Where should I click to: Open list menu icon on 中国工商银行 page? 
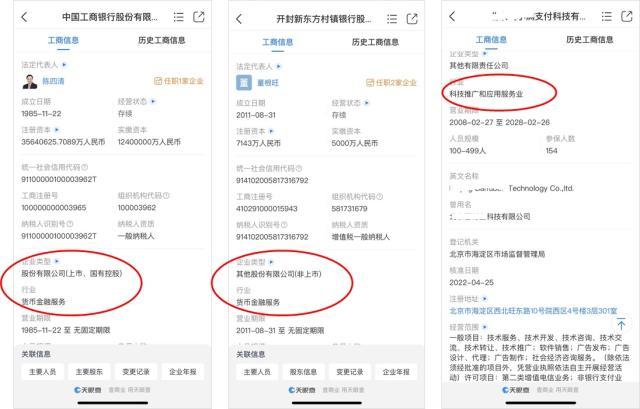pos(178,17)
